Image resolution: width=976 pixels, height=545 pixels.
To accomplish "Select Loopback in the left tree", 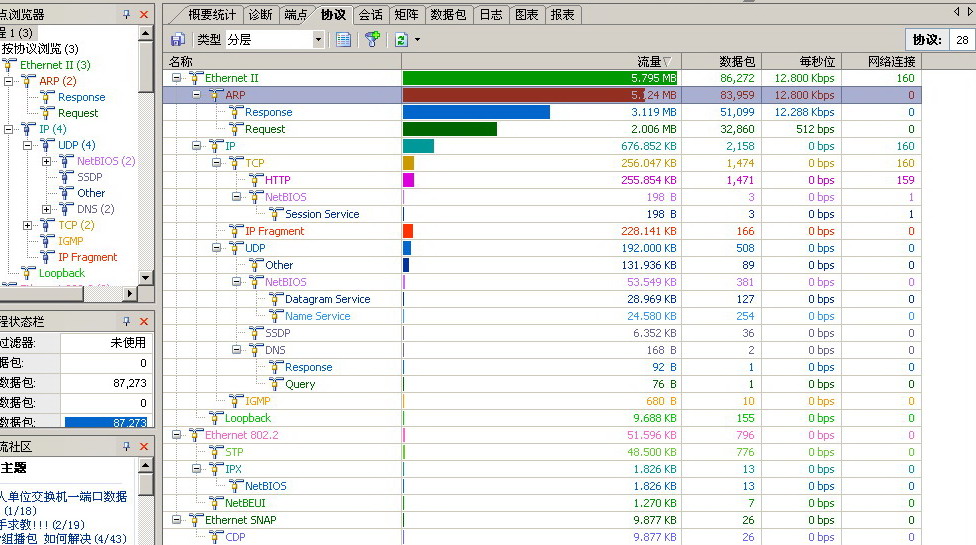I will (x=61, y=273).
